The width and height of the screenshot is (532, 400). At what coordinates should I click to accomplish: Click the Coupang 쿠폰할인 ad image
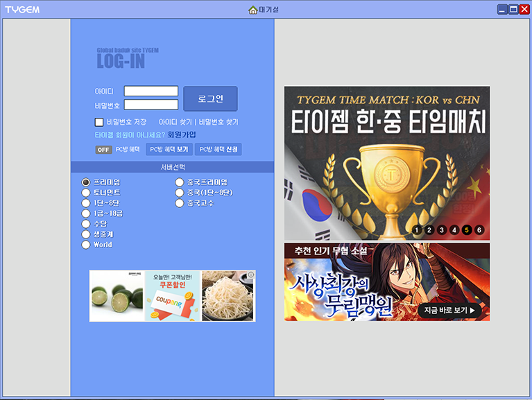click(172, 296)
